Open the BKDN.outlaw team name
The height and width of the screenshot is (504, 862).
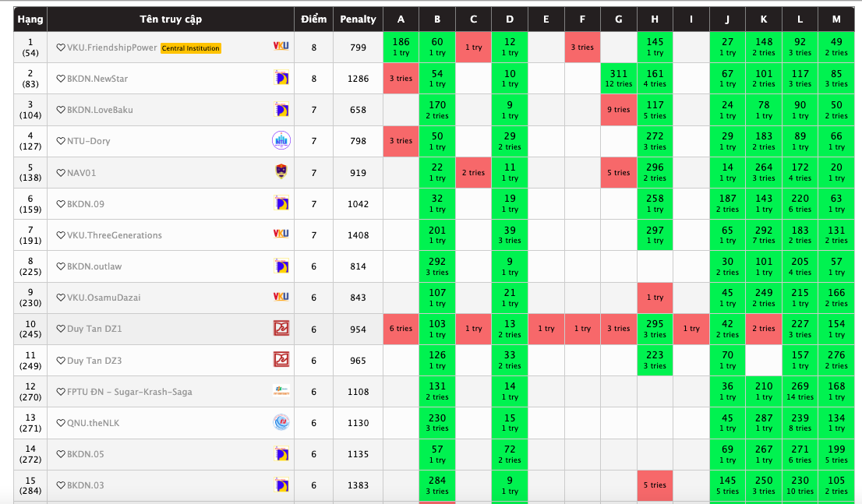pyautogui.click(x=94, y=266)
